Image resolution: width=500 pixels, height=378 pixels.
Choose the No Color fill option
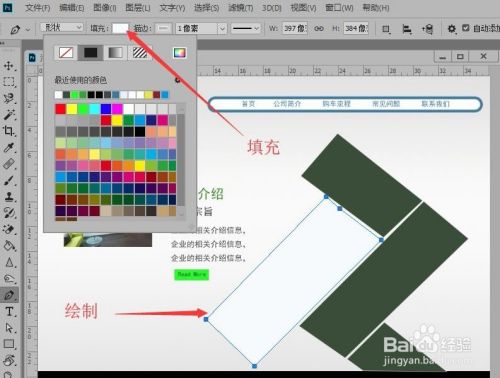tap(66, 53)
